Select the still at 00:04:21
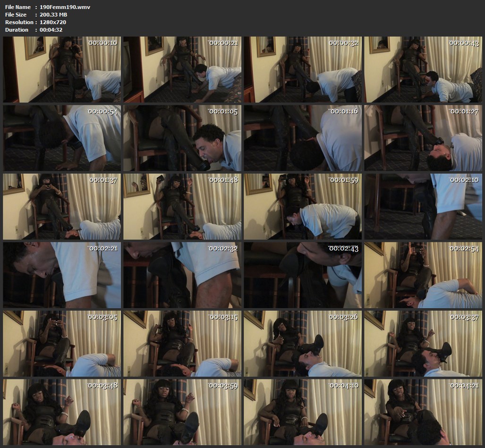485x448 pixels. [x=423, y=412]
